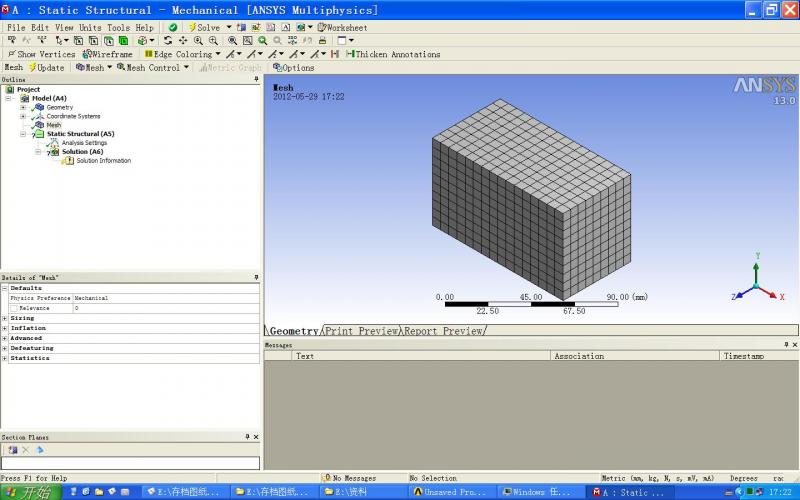Click the Label tool icon
This screenshot has height=500, width=800.
coord(12,40)
